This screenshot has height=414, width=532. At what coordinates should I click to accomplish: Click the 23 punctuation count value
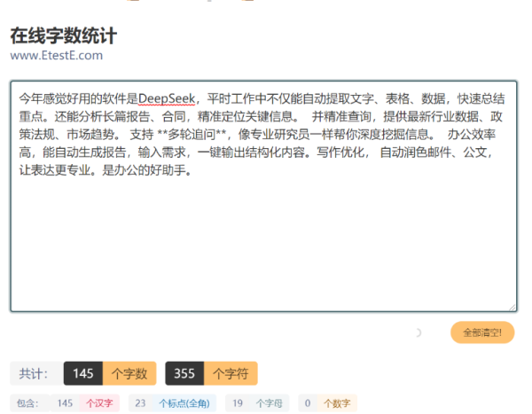[140, 403]
